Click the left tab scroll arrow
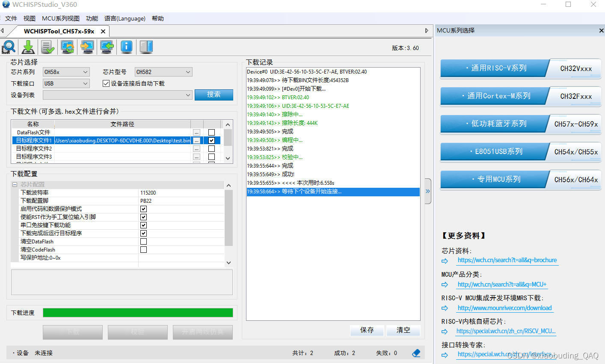 click(3, 31)
